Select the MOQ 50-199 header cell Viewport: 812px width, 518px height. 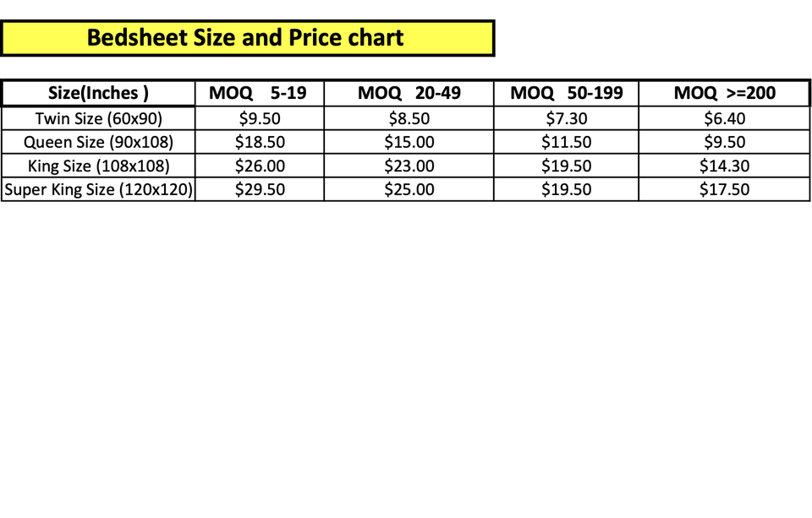tap(566, 93)
